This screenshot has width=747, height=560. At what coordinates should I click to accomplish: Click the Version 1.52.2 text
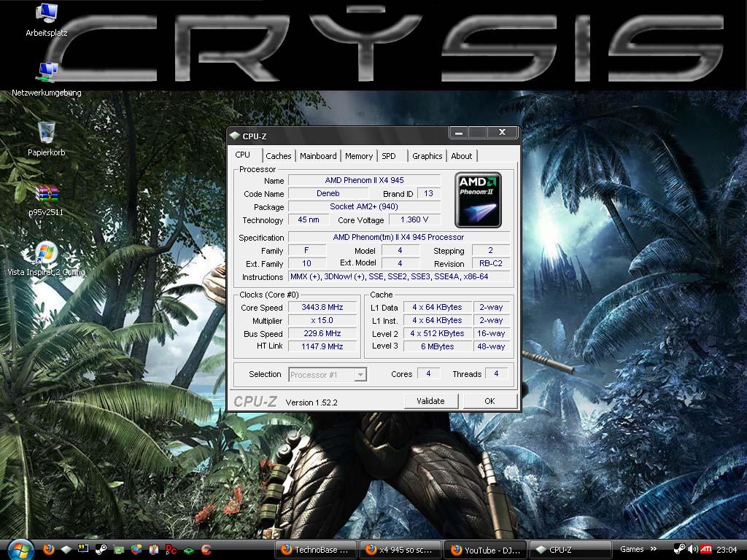(x=311, y=402)
